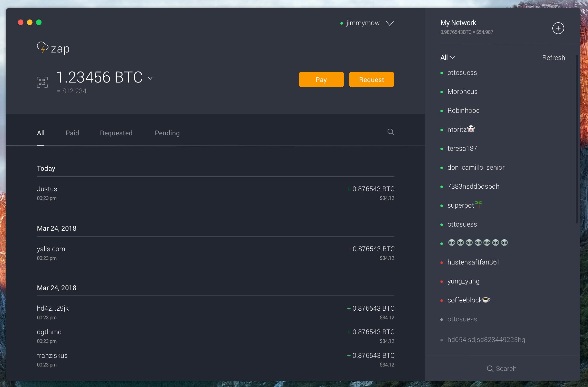This screenshot has width=588, height=387.
Task: Show the Pending tab
Action: (x=167, y=133)
